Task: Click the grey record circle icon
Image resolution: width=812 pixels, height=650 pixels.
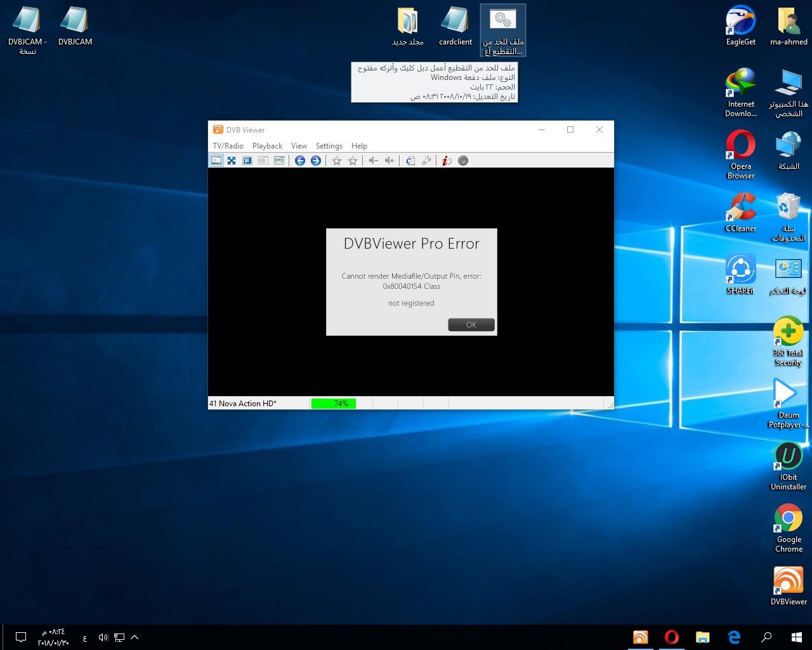Action: (463, 161)
